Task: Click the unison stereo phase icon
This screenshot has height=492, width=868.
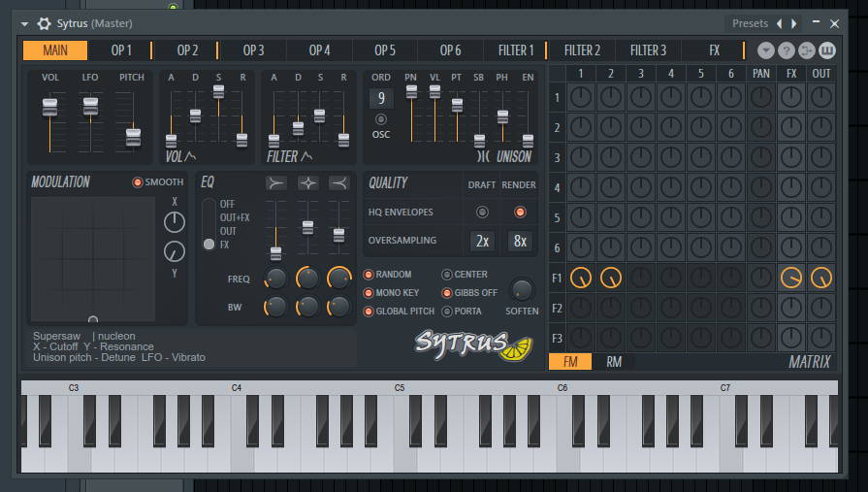Action: pyautogui.click(x=483, y=157)
